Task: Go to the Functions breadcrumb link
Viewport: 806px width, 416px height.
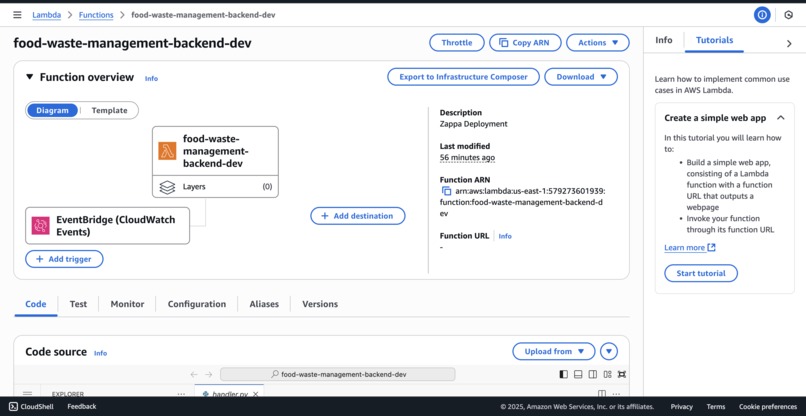Action: click(x=96, y=15)
